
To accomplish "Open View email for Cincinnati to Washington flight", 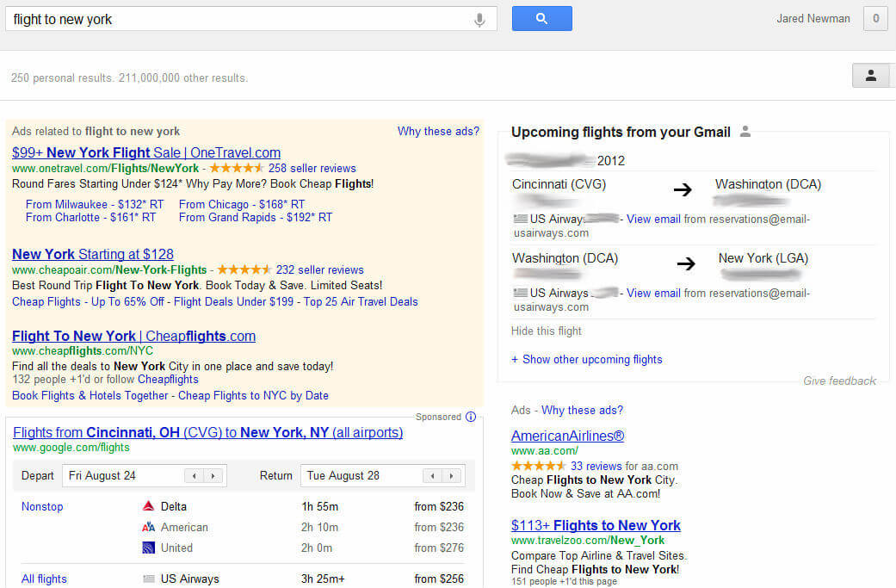I will (653, 219).
